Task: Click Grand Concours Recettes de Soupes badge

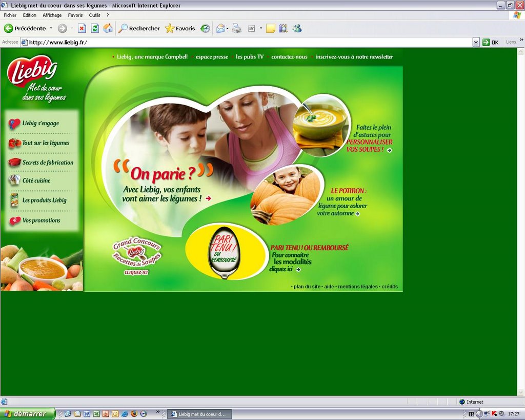Action: 136,255
